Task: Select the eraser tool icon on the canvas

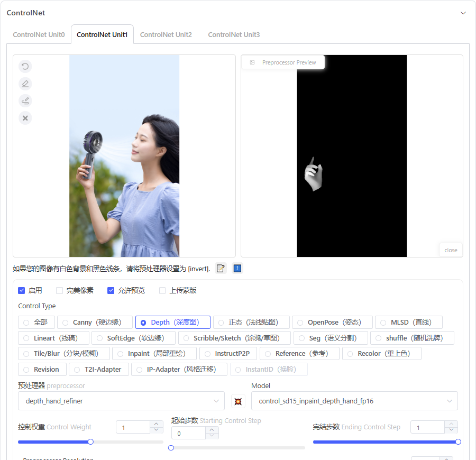Action: pos(25,84)
